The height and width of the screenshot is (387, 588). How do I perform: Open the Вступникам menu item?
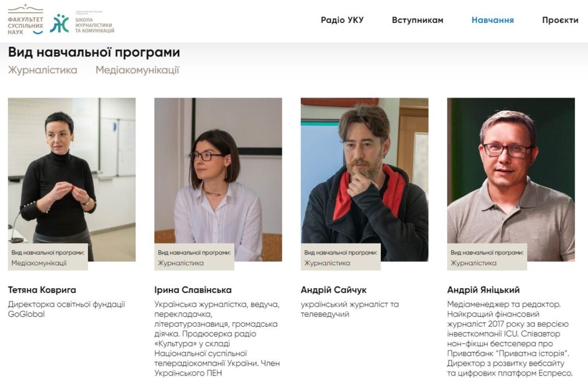[x=417, y=20]
